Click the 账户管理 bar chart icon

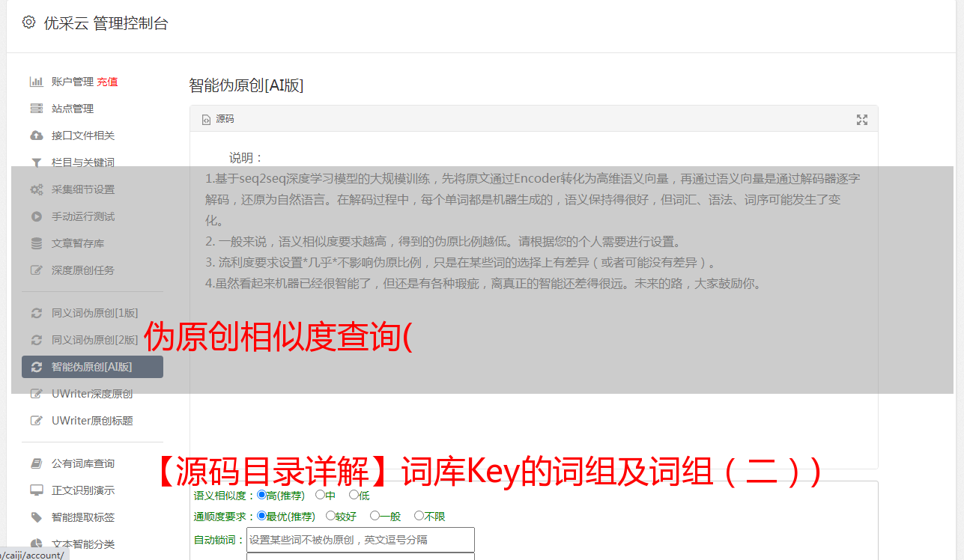click(x=36, y=82)
